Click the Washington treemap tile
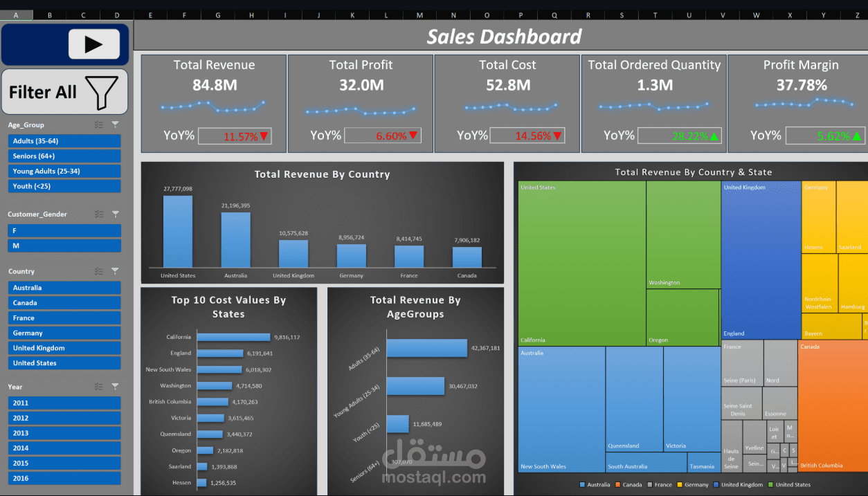Image resolution: width=868 pixels, height=496 pixels. 683,235
